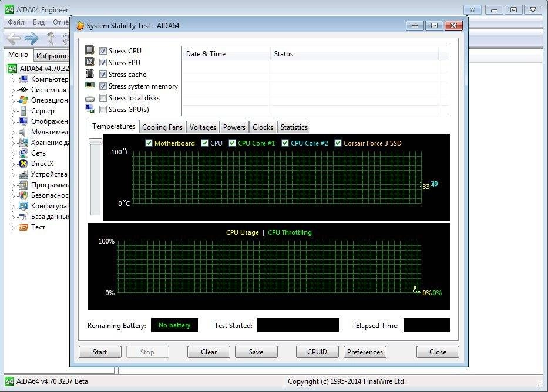Select the Системная плата motherboard icon
The width and height of the screenshot is (548, 392).
coord(23,90)
